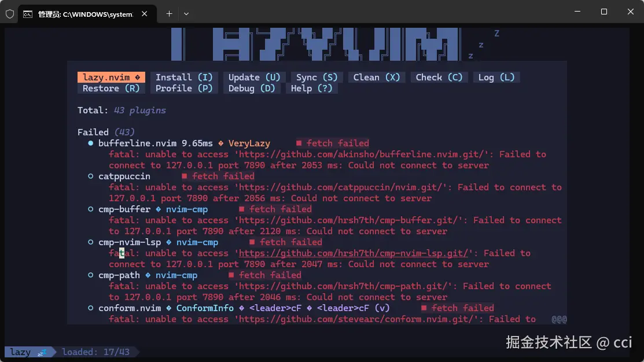644x362 pixels.
Task: Click the circle bullet next to conform.nvim
Action: 90,308
